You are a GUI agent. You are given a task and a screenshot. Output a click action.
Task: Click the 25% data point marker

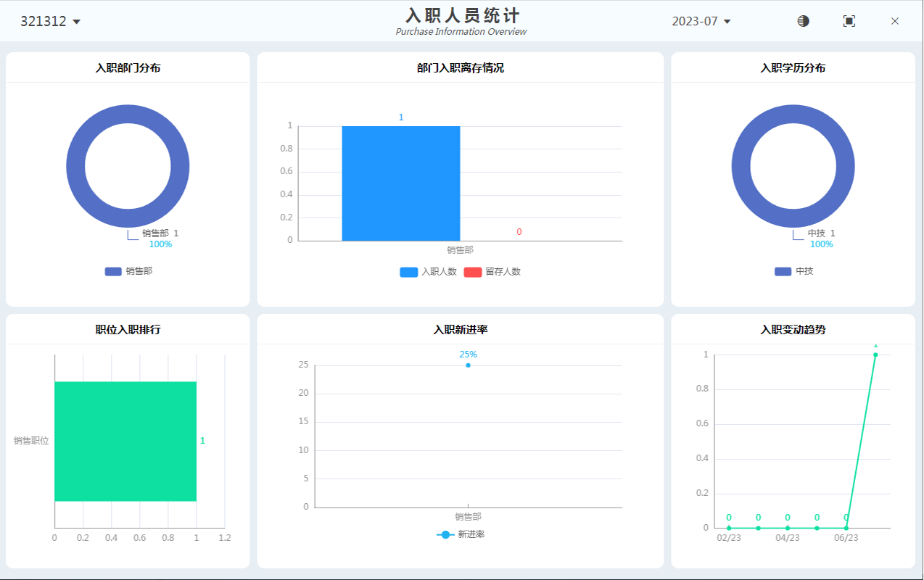point(467,365)
